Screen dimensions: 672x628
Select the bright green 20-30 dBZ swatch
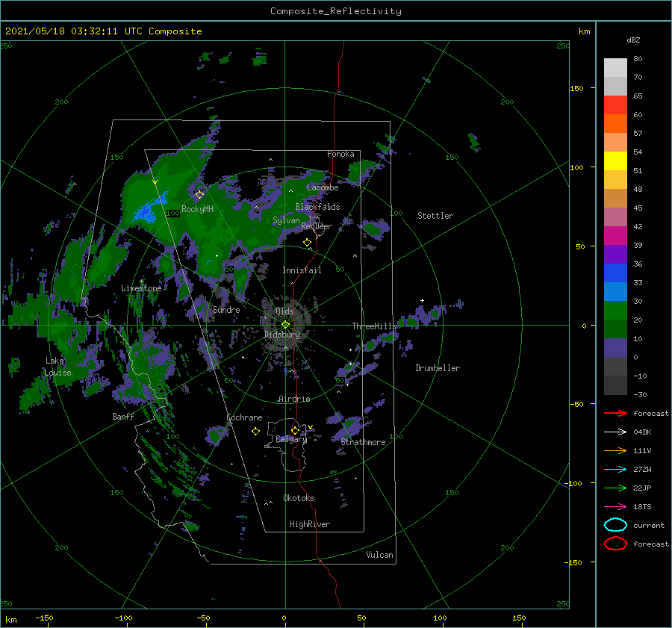[x=615, y=311]
